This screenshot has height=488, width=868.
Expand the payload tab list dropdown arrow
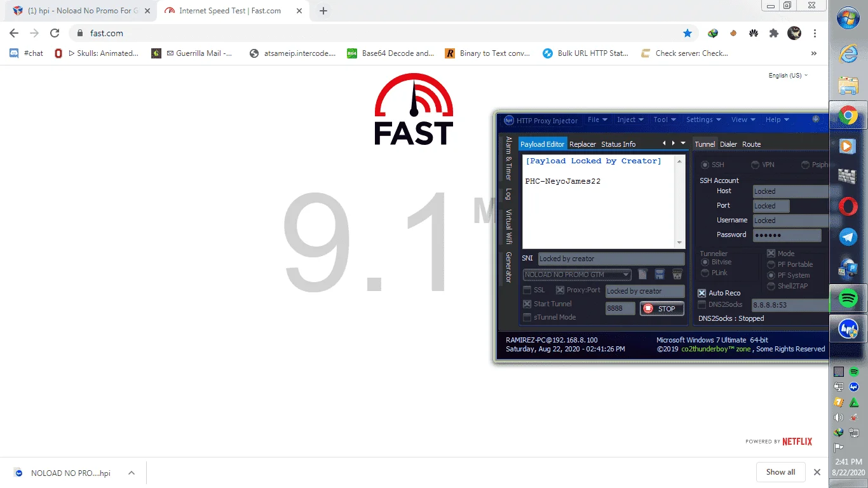[683, 144]
